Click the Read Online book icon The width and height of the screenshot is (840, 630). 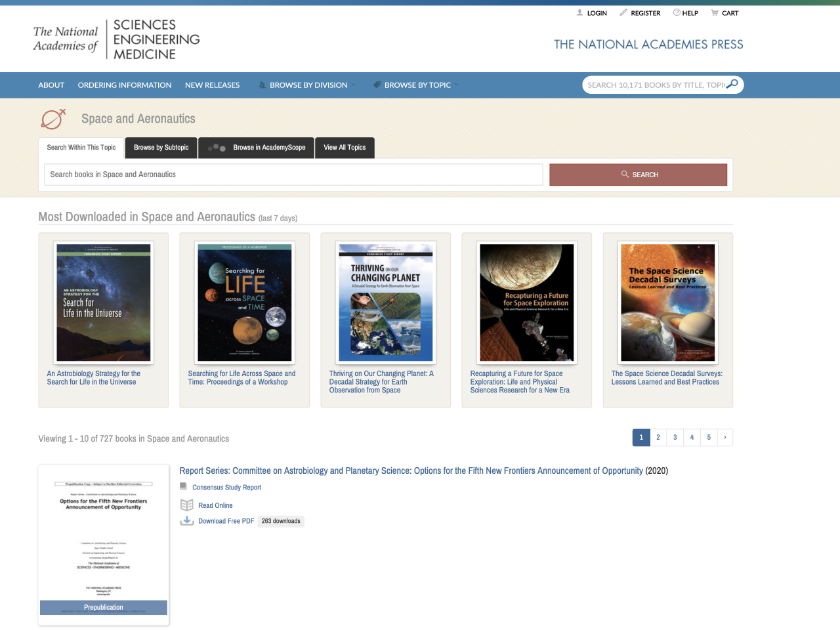tap(187, 505)
